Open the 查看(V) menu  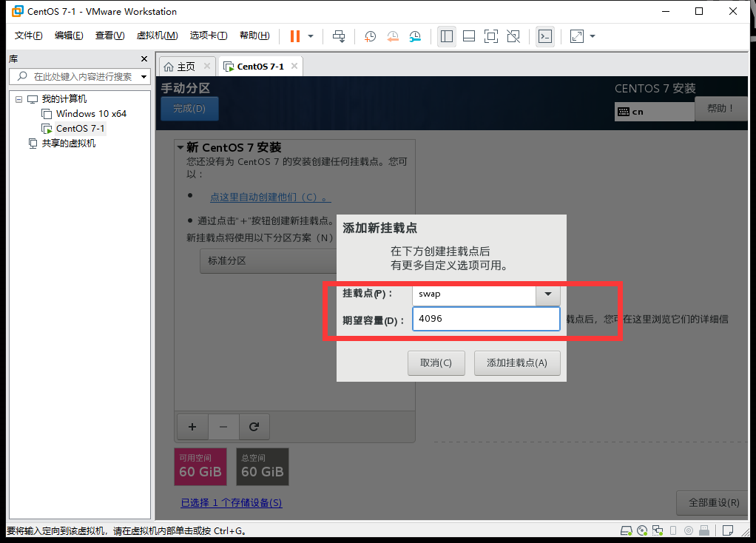pos(110,36)
